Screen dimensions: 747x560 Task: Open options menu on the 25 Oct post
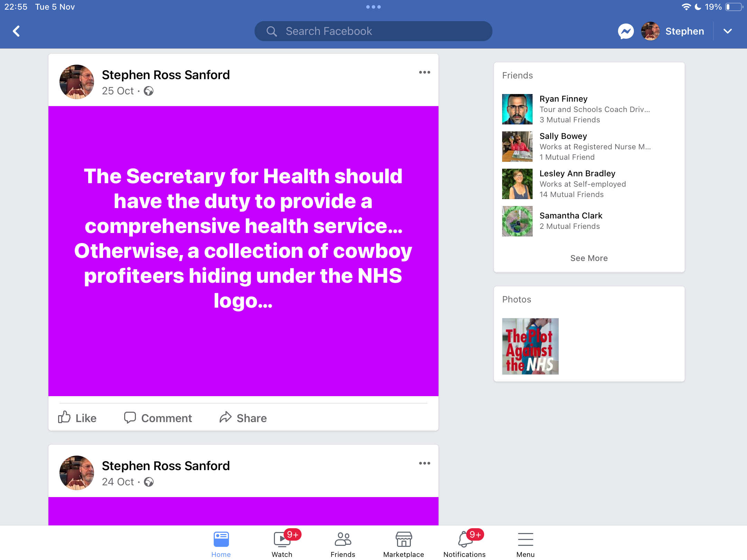pos(425,72)
